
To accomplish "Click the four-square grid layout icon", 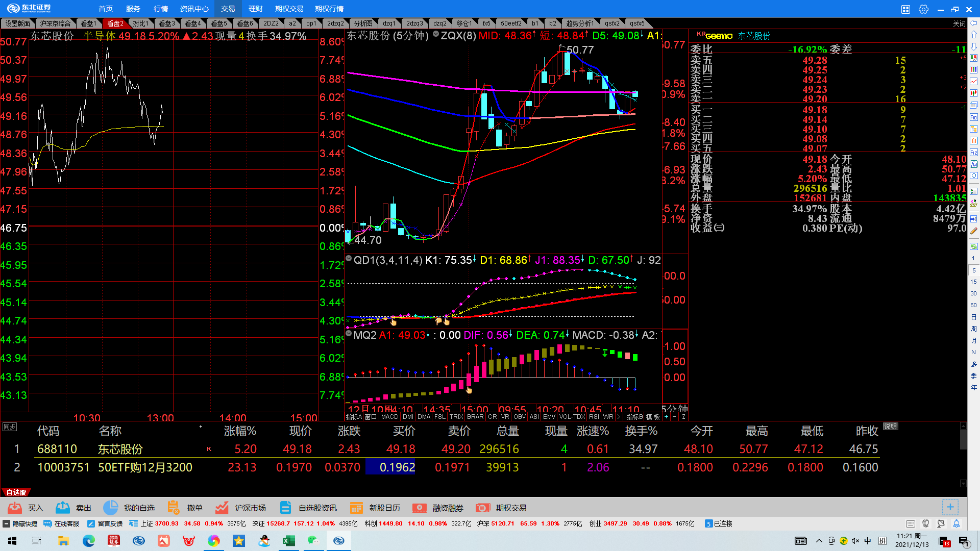I will click(905, 9).
